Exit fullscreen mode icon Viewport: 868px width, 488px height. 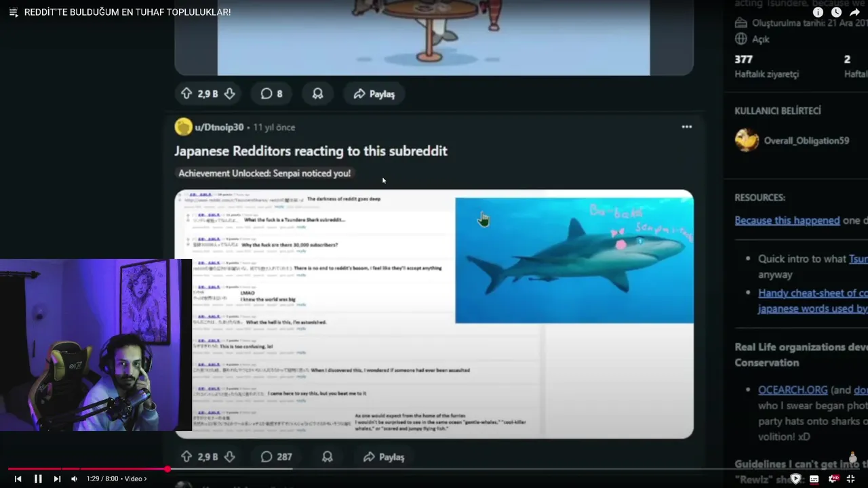pyautogui.click(x=850, y=479)
